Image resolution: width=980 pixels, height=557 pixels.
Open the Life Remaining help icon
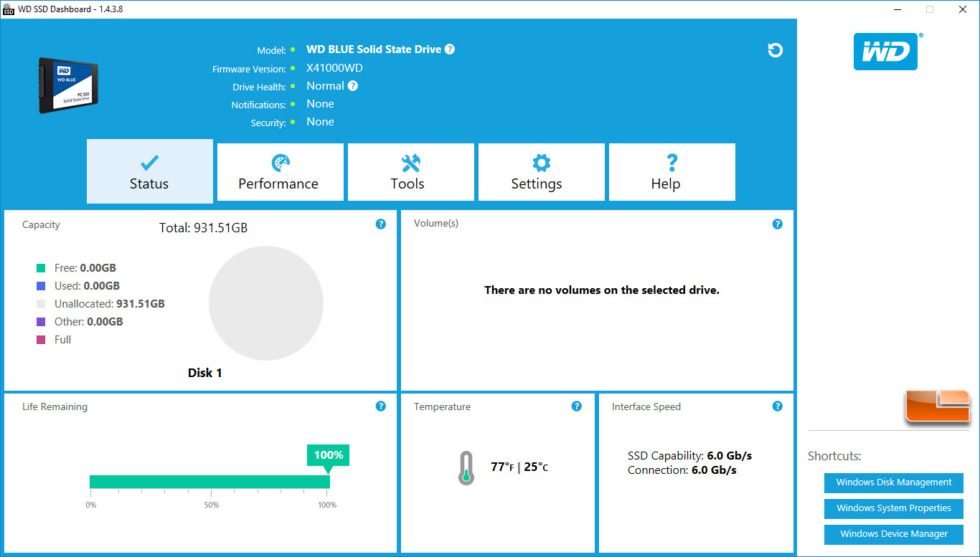click(381, 406)
